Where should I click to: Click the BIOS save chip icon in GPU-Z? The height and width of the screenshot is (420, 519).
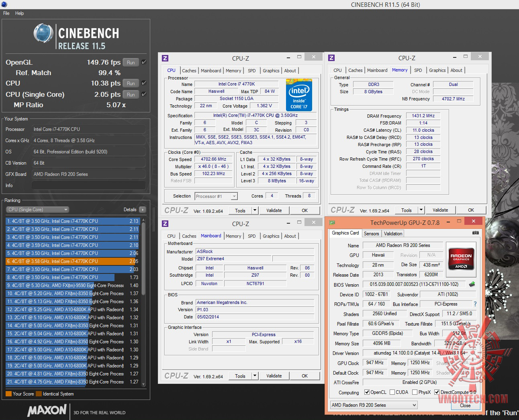tap(472, 284)
